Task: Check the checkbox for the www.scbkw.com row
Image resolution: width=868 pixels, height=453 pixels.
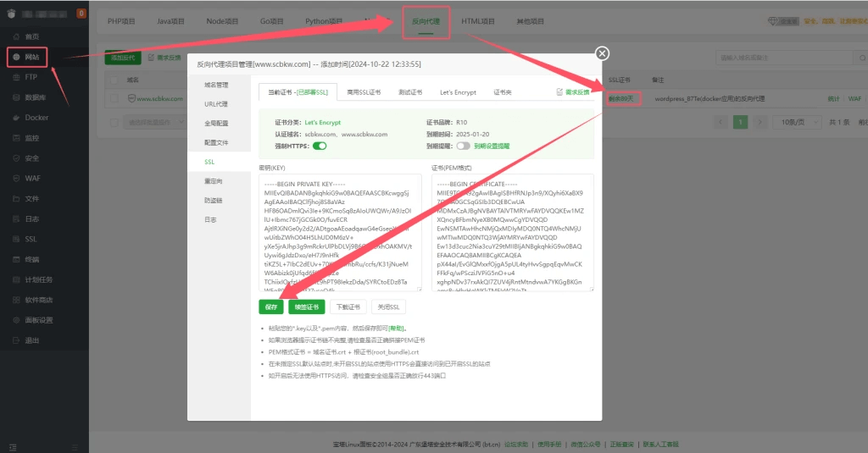Action: [x=114, y=98]
